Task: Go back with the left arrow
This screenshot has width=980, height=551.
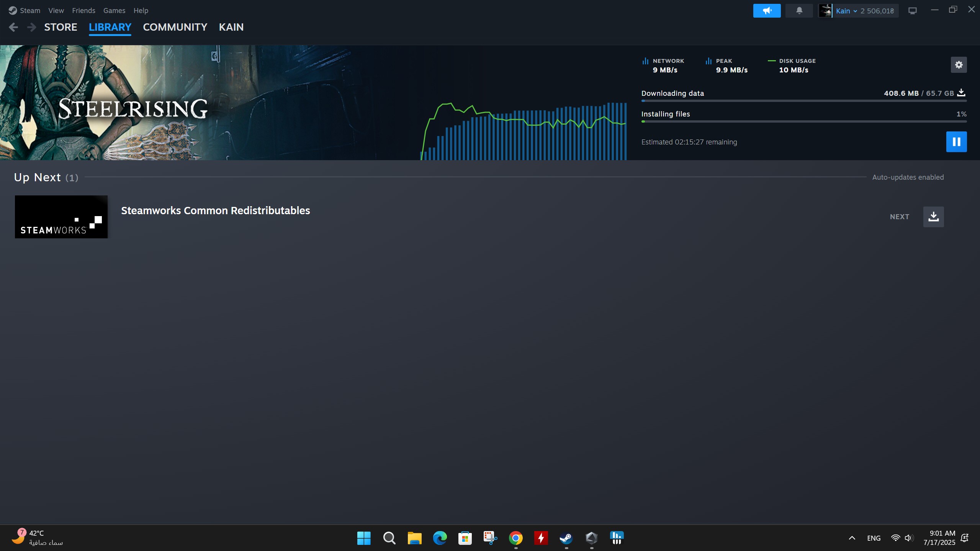Action: pos(13,27)
